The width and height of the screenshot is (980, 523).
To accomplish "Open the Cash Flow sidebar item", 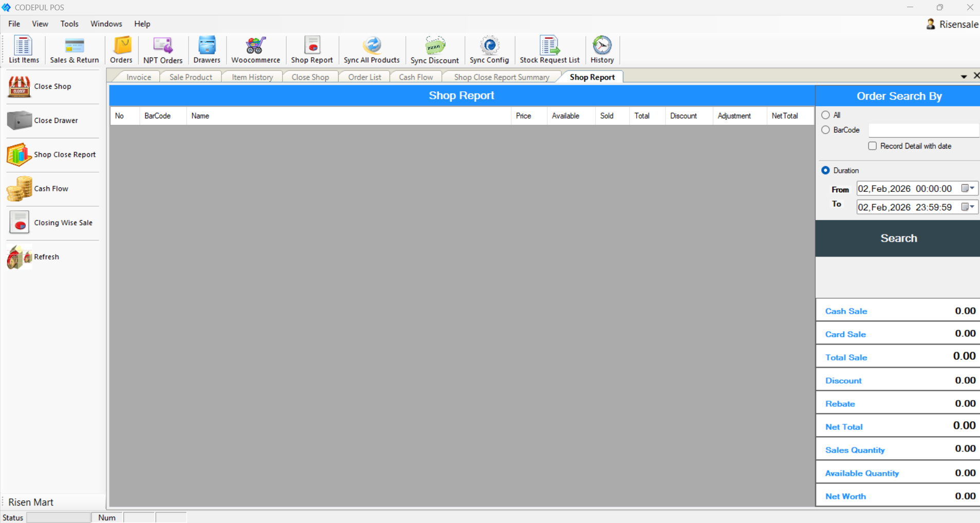I will coord(19,188).
